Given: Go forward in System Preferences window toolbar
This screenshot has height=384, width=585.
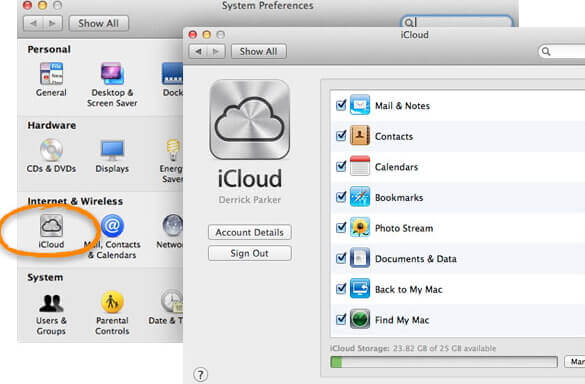Looking at the screenshot, I should point(53,23).
